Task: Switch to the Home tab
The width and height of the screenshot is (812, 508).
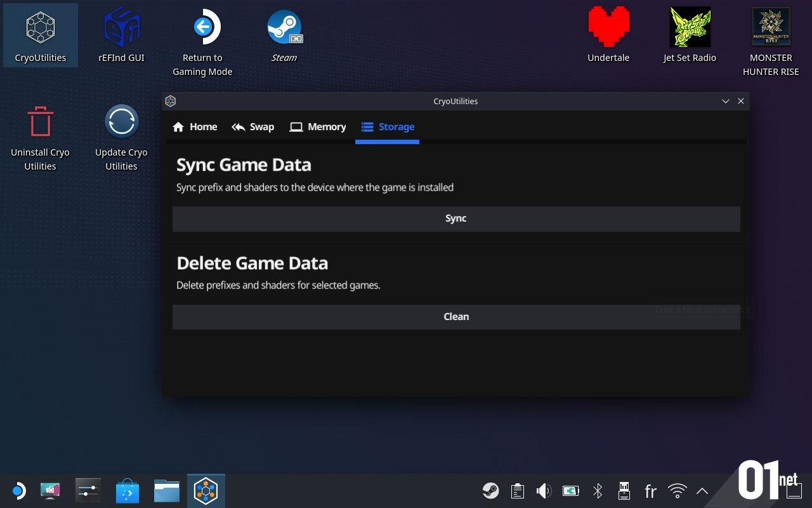Action: [x=195, y=127]
